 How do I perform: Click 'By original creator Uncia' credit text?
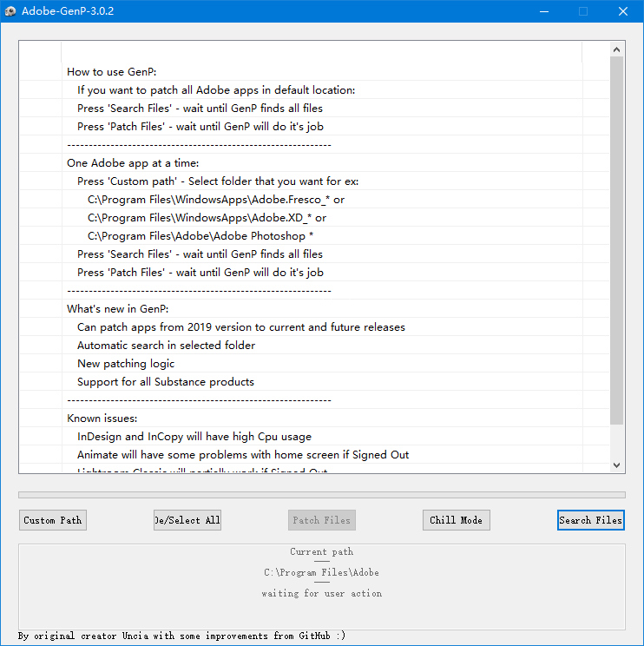181,636
